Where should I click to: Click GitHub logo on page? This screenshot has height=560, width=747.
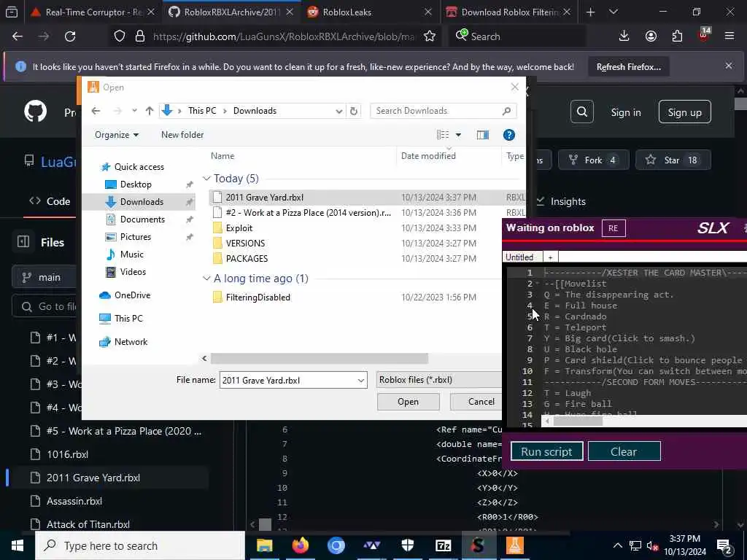pyautogui.click(x=36, y=112)
